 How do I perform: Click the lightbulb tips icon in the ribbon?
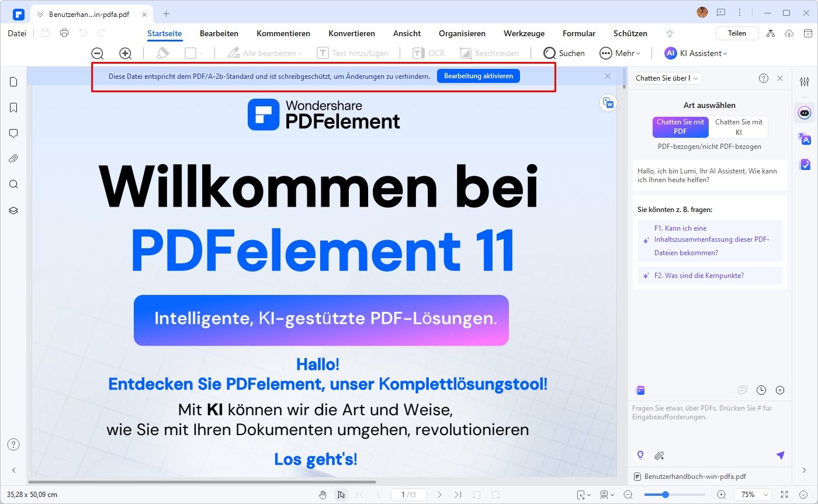(x=670, y=33)
